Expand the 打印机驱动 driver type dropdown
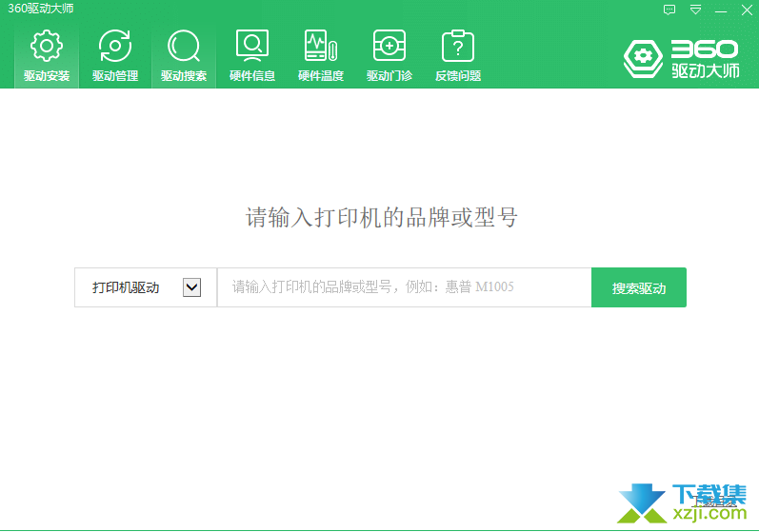The image size is (759, 532). pyautogui.click(x=191, y=287)
